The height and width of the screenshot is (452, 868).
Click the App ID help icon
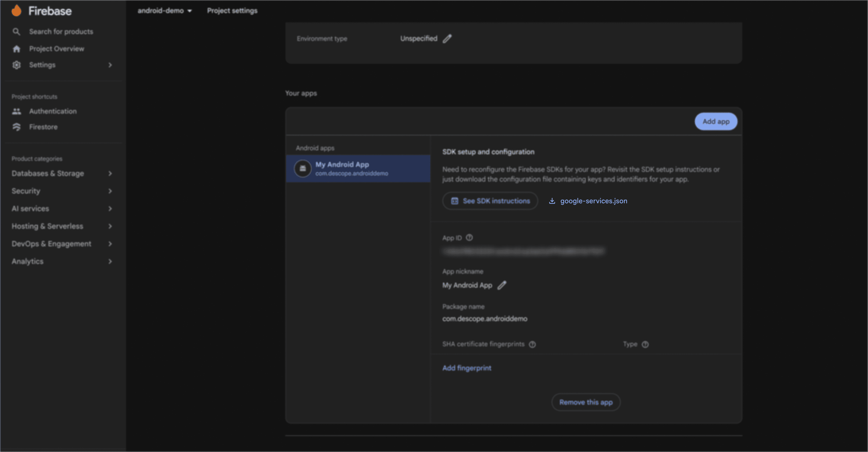click(469, 238)
